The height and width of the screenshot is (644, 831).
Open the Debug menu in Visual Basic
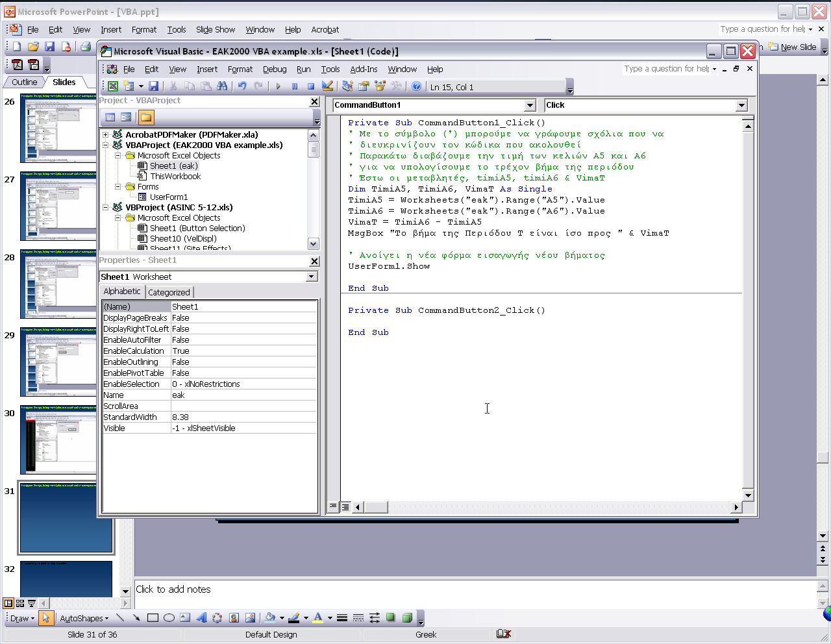(275, 69)
